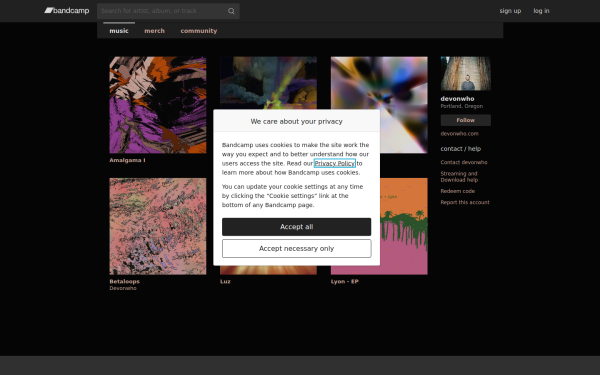Open the Privacy Policy link in dialog

(334, 163)
